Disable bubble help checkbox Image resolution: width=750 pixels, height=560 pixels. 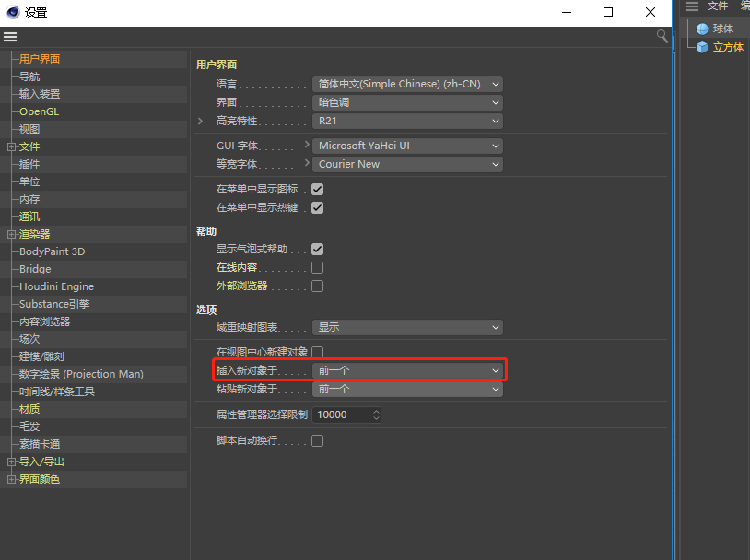[x=317, y=250]
